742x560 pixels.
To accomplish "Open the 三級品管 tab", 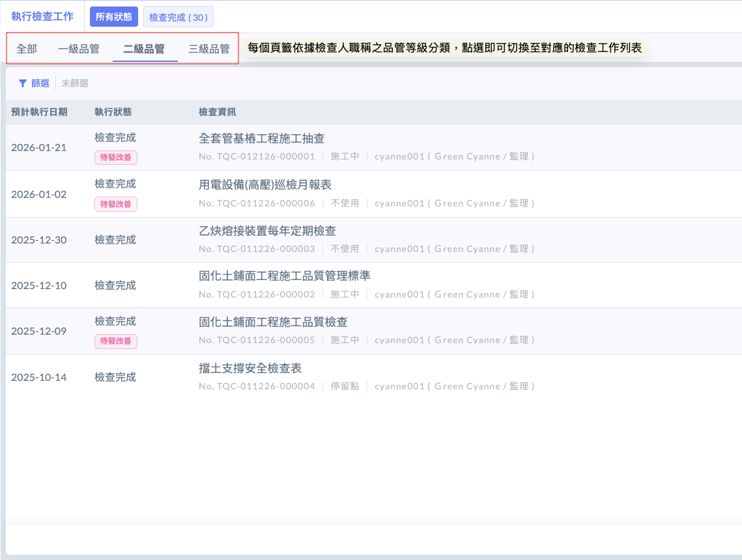I will [x=209, y=49].
